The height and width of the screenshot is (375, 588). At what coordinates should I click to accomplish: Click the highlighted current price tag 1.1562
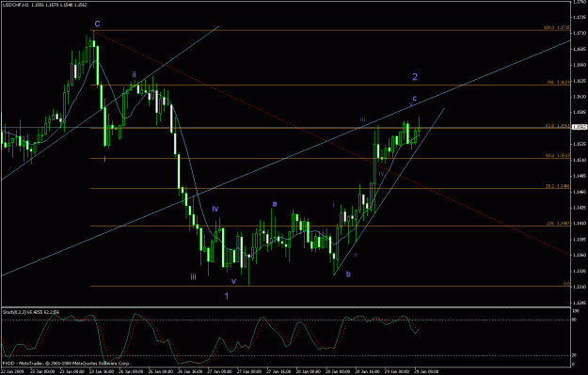click(x=579, y=127)
